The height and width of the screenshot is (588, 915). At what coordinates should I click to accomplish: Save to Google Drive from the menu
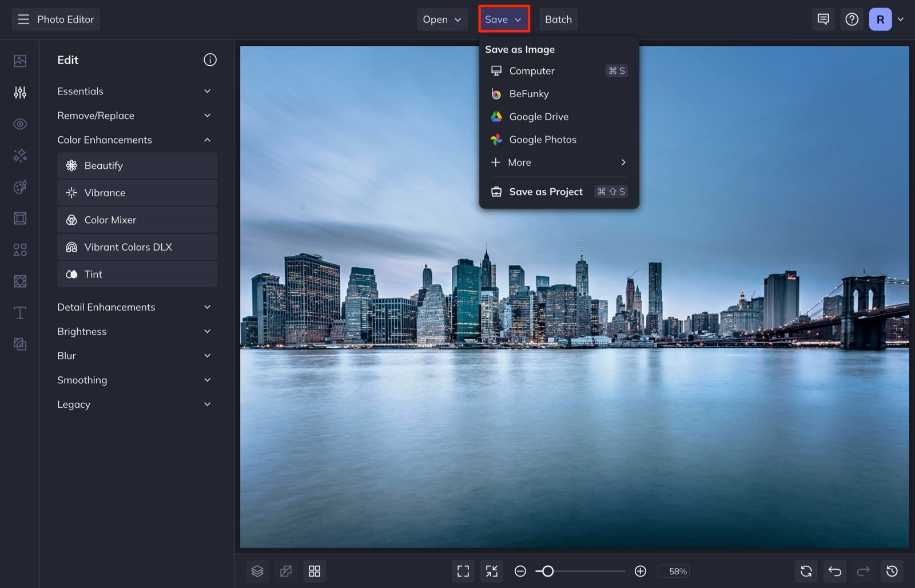(539, 117)
